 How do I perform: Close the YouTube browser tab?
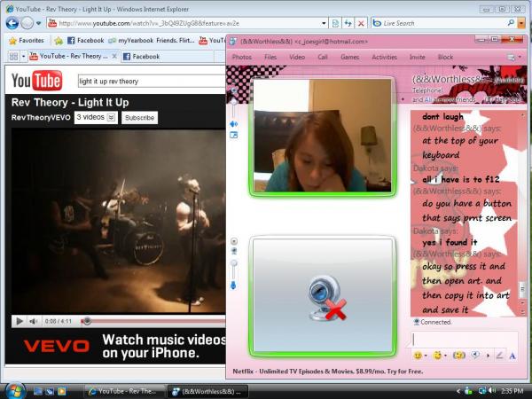(x=114, y=57)
